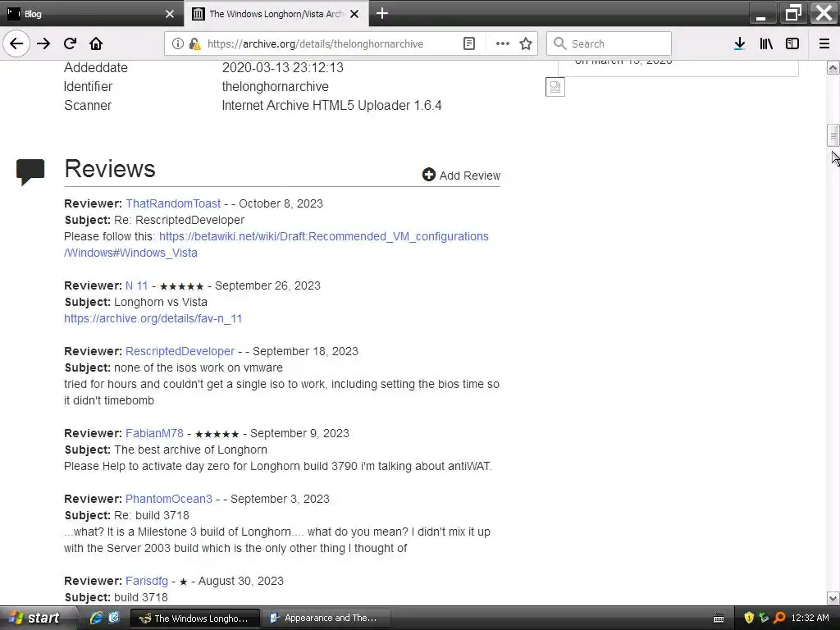The image size is (840, 630).
Task: Bookmark this page with the star
Action: coord(526,43)
